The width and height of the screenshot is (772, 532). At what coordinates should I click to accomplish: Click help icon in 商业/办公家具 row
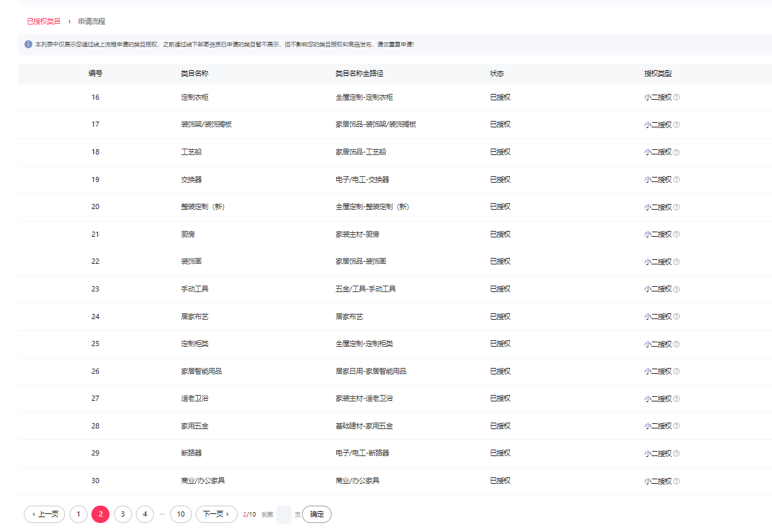(x=676, y=481)
